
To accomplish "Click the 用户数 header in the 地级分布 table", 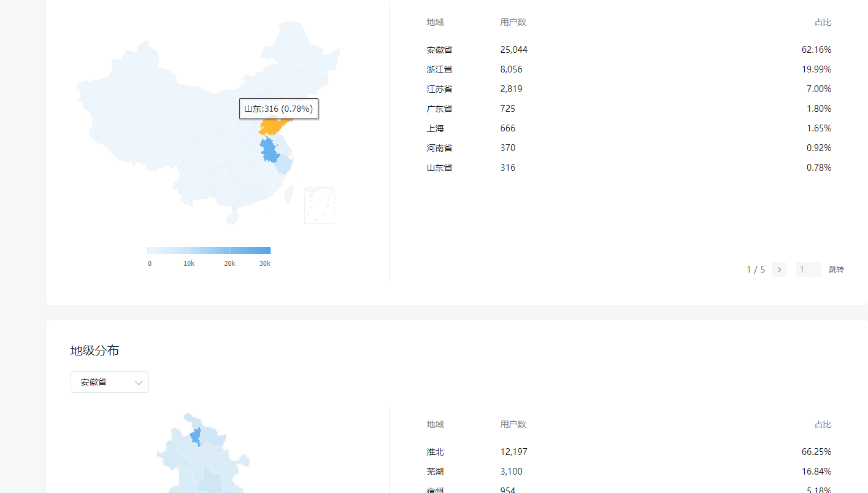I will point(513,424).
